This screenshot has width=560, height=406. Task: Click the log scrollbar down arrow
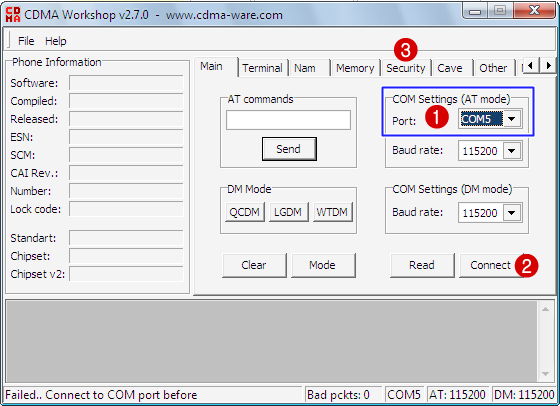(545, 374)
